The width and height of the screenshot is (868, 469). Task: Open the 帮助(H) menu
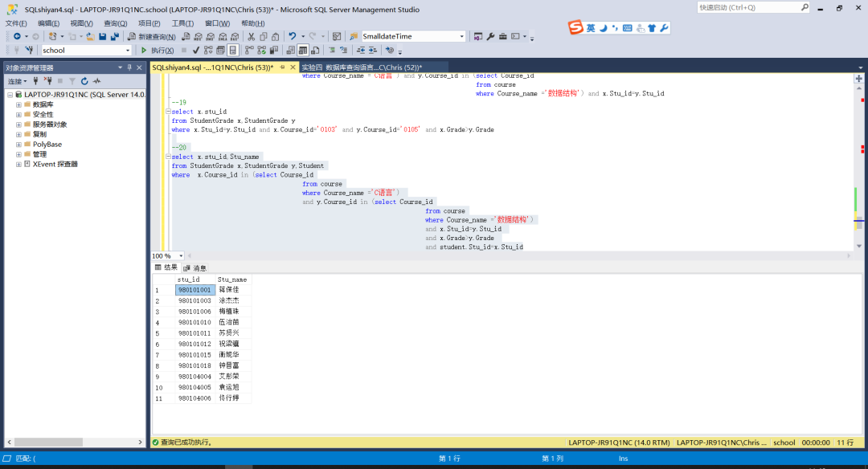pyautogui.click(x=252, y=23)
